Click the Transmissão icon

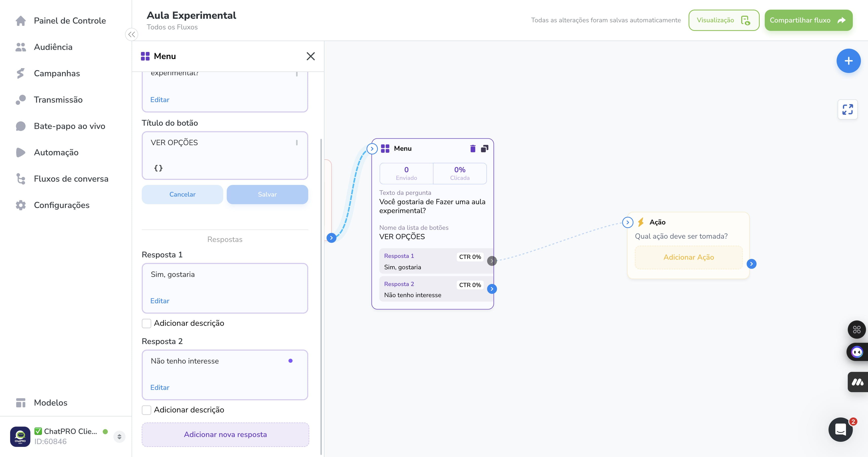(x=20, y=100)
